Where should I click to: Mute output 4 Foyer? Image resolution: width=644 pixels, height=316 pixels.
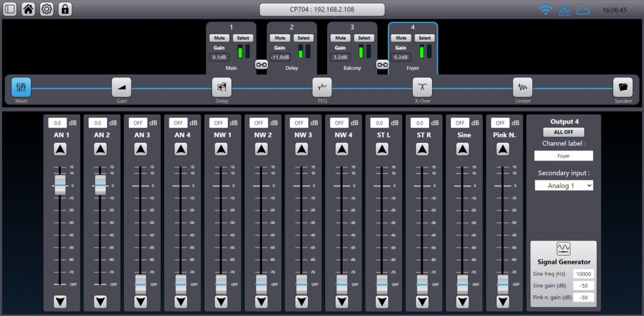point(401,38)
